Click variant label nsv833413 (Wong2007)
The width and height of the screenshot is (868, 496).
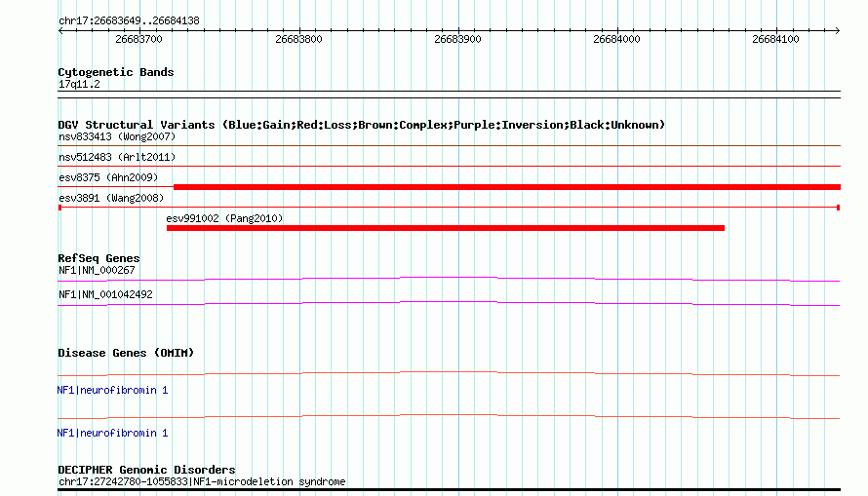click(117, 136)
